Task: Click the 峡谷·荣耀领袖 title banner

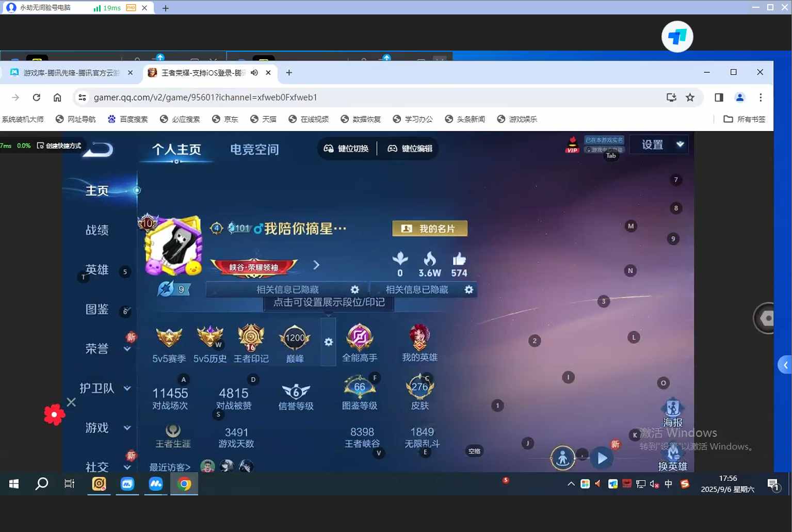Action: point(253,266)
